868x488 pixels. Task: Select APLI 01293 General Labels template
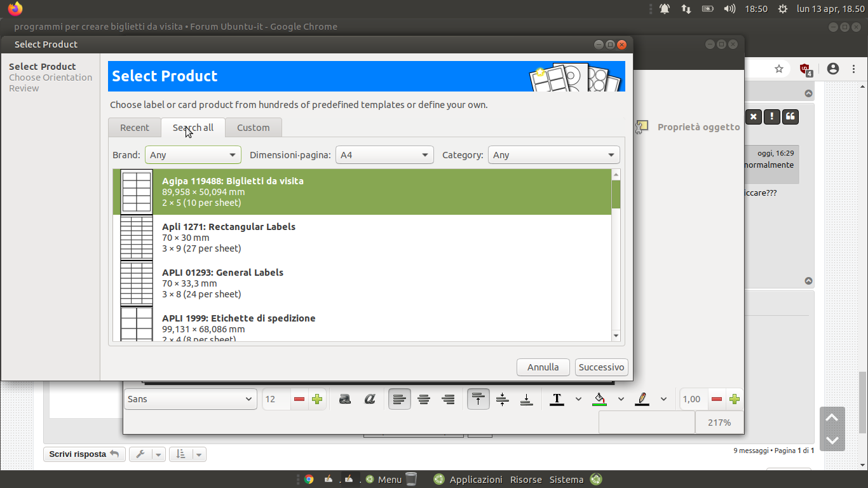362,283
